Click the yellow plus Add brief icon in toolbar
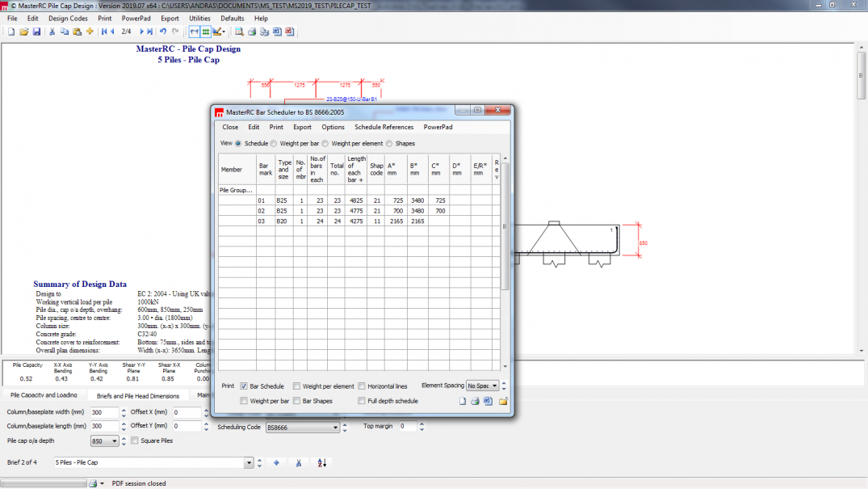Viewport: 868px width, 489px height. (x=90, y=32)
